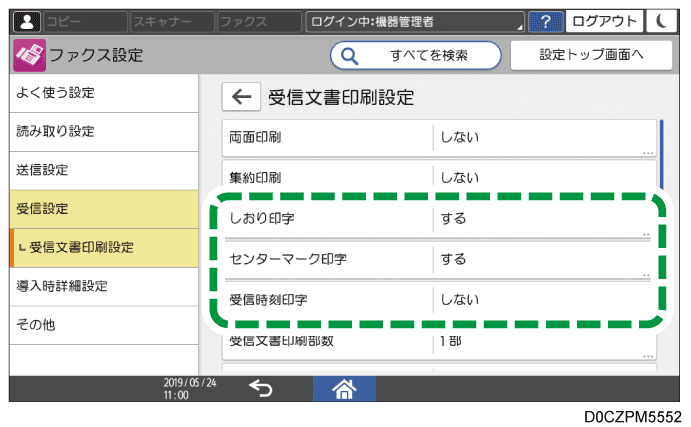Click the ログアウト button

(604, 21)
